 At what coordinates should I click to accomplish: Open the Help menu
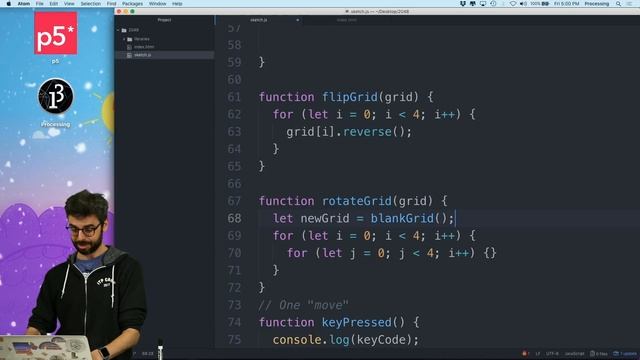click(x=177, y=4)
